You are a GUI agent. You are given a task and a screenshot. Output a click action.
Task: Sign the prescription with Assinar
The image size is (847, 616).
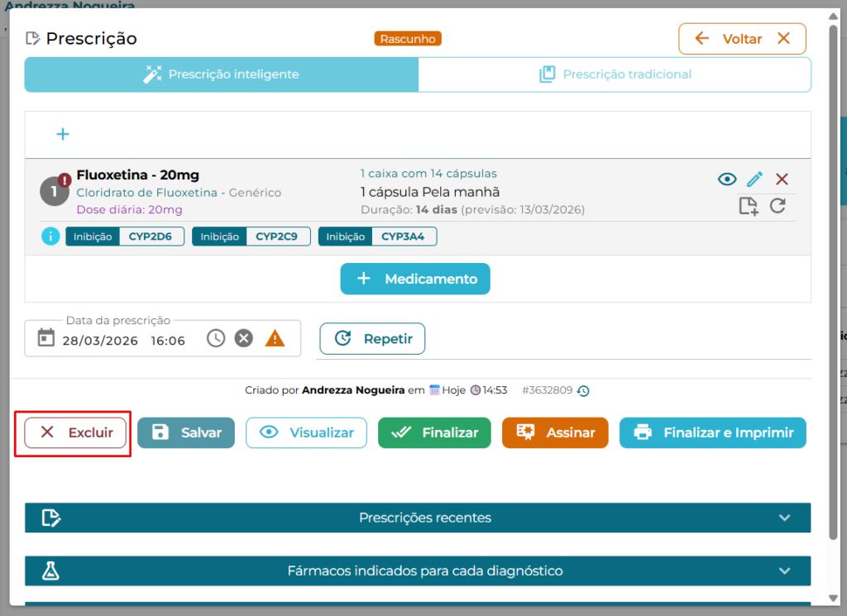555,432
